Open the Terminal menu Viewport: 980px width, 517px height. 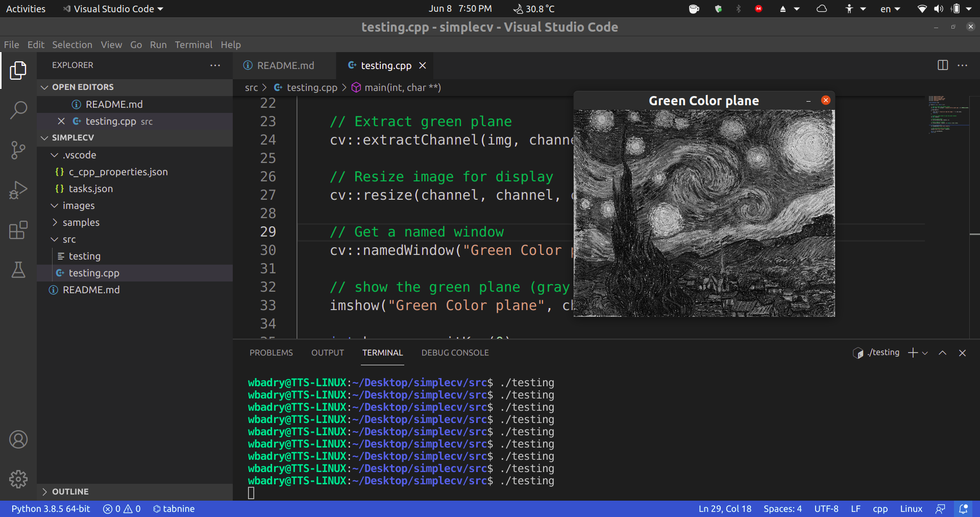point(193,45)
